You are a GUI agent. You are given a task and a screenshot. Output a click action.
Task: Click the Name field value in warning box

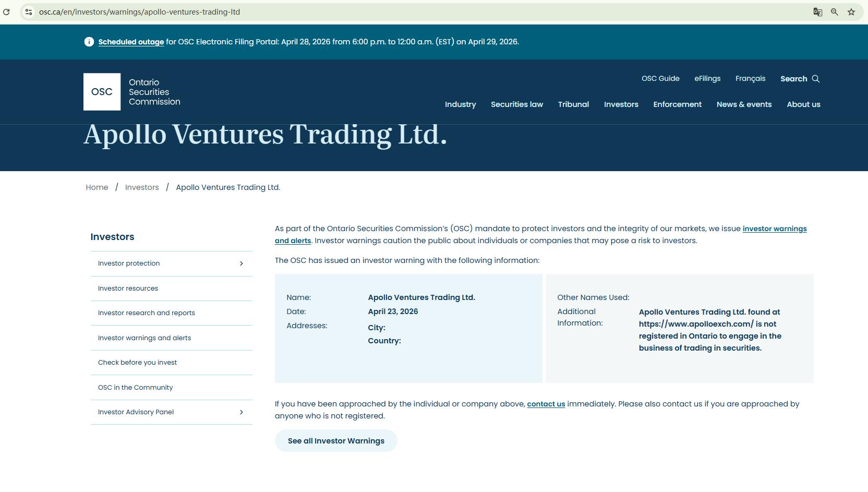click(421, 297)
